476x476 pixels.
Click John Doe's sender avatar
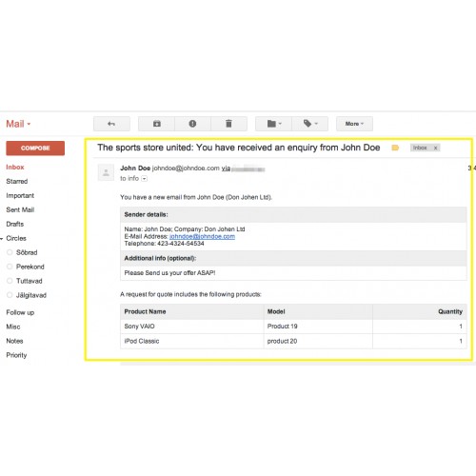106,172
